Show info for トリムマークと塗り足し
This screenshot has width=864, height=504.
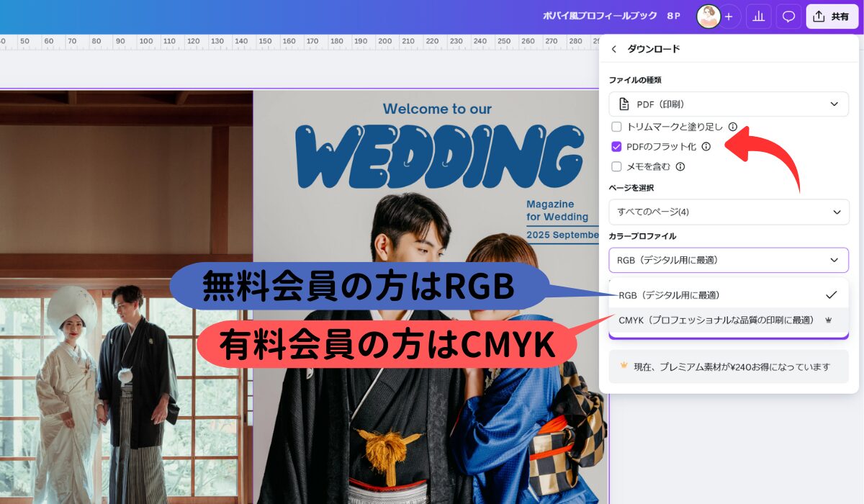[x=733, y=127]
